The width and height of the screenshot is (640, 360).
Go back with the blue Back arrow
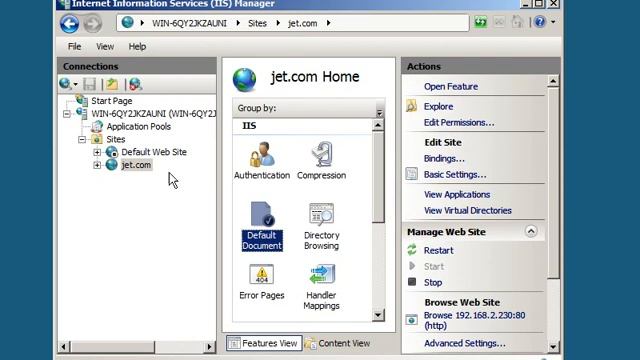(x=69, y=23)
